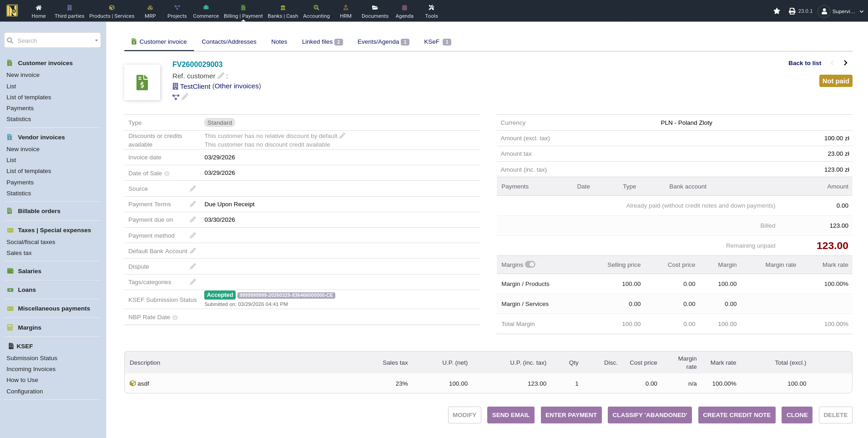Image resolution: width=868 pixels, height=438 pixels.
Task: Click edit pencil beside Payment due on
Action: [x=193, y=219]
